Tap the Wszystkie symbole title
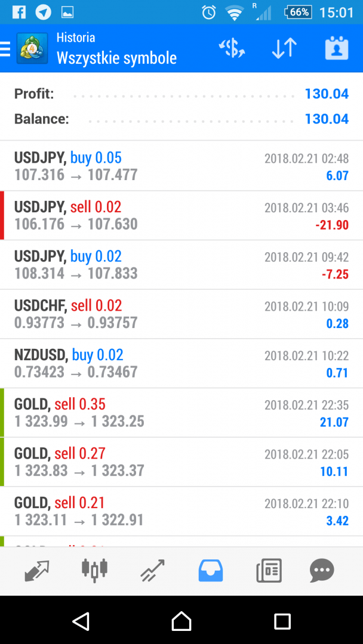Viewport: 363px width, 644px height. [x=116, y=58]
